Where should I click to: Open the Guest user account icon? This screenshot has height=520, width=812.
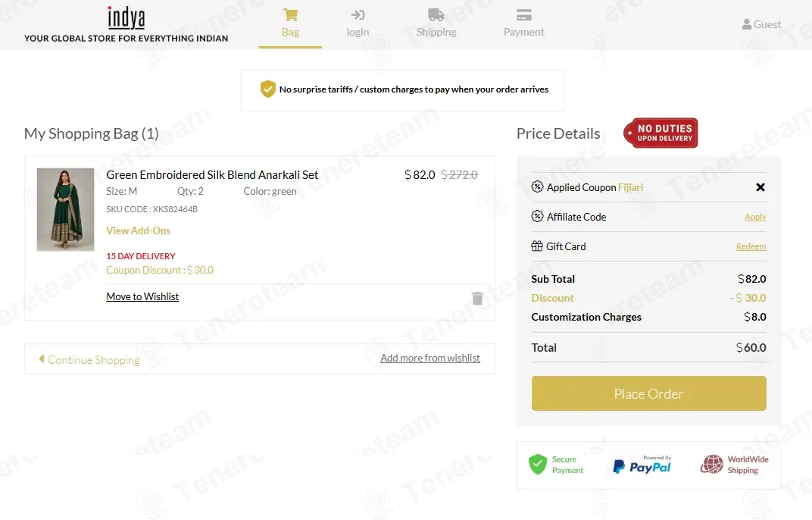point(746,24)
